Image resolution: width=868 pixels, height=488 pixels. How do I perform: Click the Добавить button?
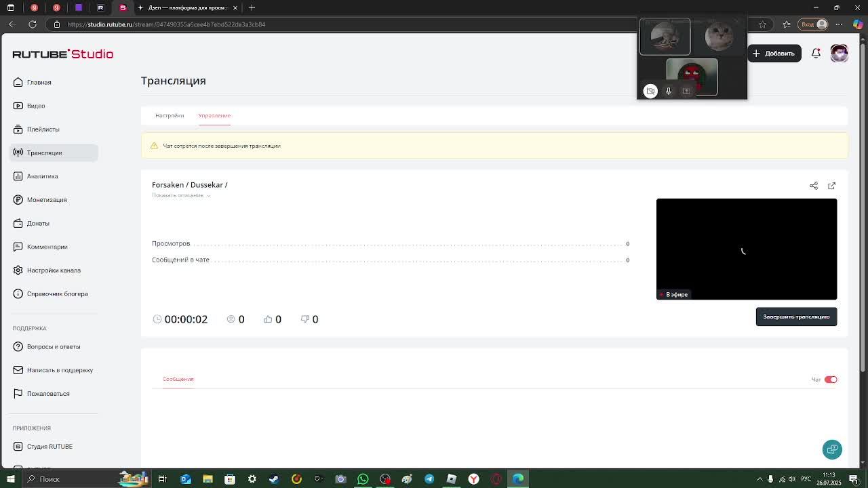pos(774,54)
